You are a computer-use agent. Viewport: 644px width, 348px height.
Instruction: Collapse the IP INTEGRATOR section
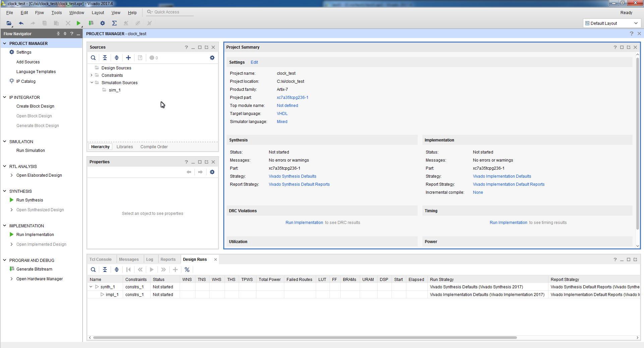[5, 97]
